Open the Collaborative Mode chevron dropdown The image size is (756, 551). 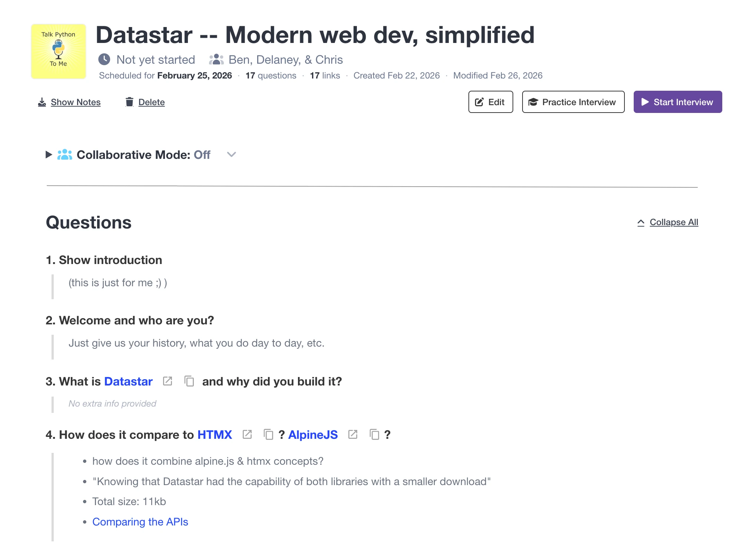pyautogui.click(x=232, y=154)
